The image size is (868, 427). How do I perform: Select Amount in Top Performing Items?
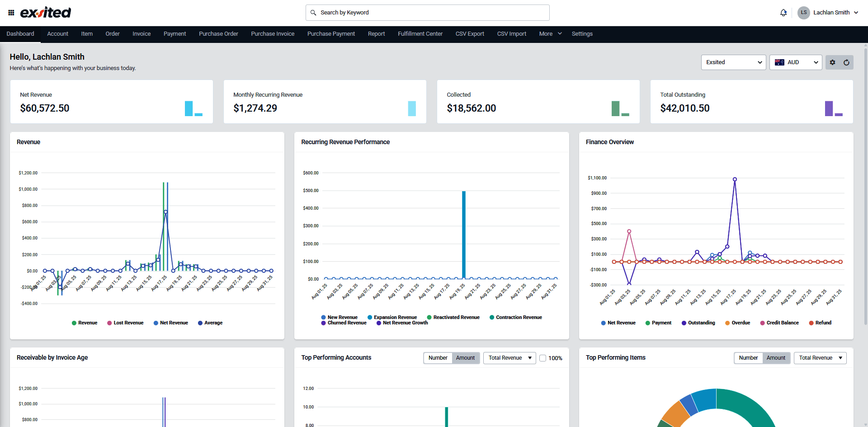[776, 358]
